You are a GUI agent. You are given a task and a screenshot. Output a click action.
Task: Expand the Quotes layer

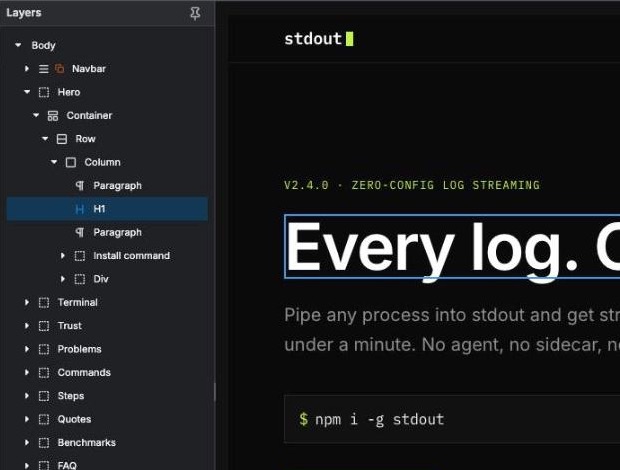coord(26,419)
